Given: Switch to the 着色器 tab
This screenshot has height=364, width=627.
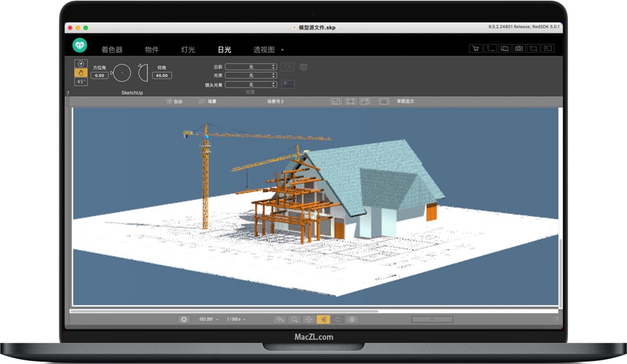Looking at the screenshot, I should [x=112, y=50].
